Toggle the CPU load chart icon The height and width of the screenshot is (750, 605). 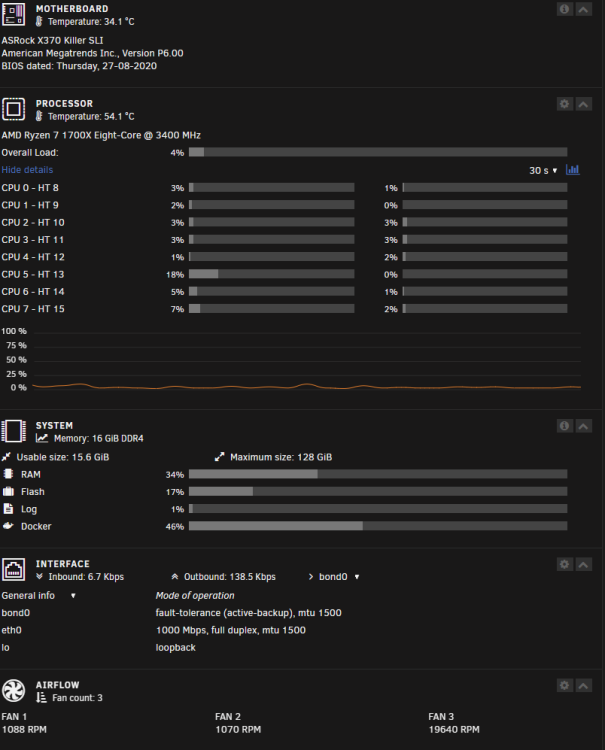click(x=572, y=170)
